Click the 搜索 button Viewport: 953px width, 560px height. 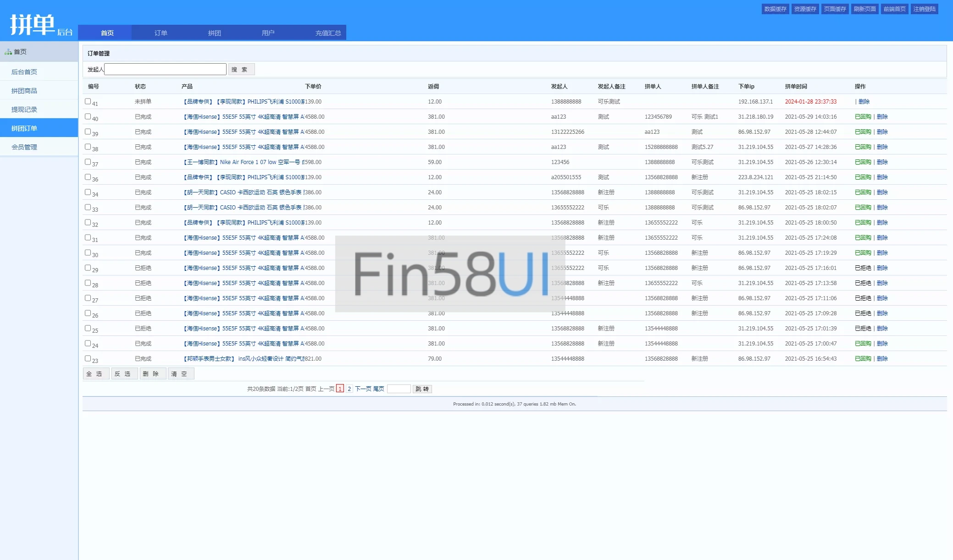coord(241,70)
